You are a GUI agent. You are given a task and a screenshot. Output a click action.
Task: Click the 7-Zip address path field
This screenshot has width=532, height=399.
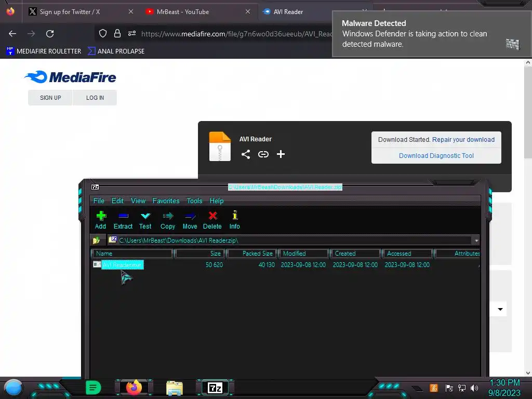tap(290, 241)
